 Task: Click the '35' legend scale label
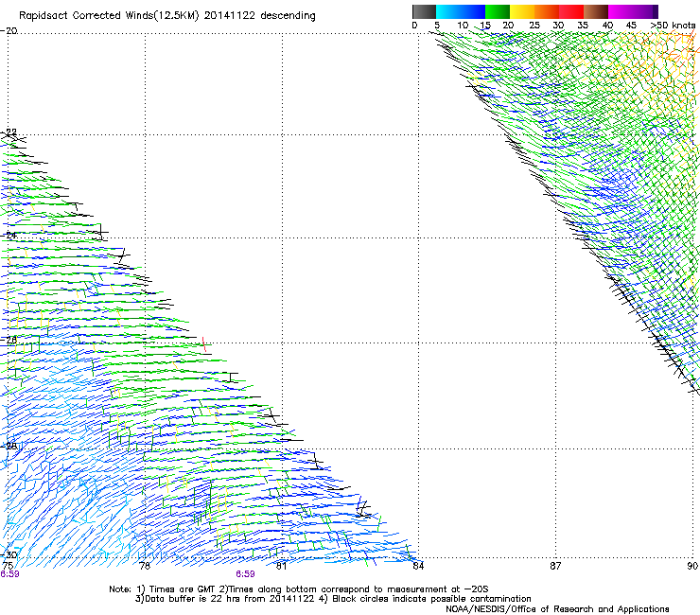[x=583, y=26]
